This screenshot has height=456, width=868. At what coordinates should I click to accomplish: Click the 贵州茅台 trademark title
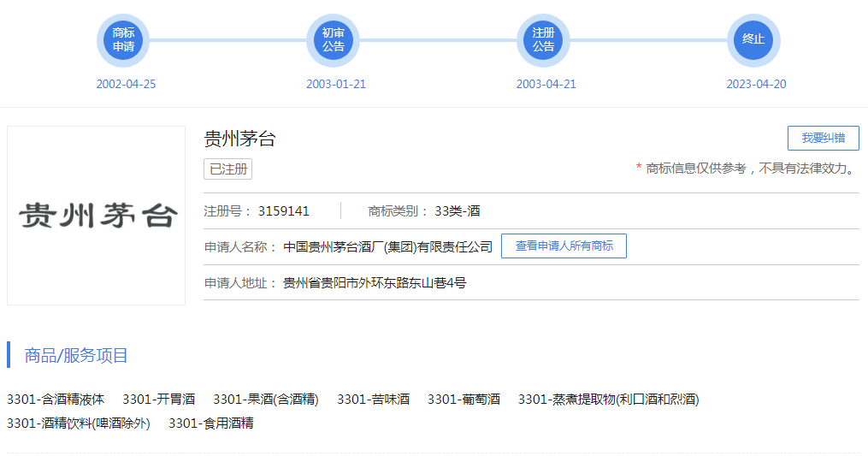click(x=239, y=139)
